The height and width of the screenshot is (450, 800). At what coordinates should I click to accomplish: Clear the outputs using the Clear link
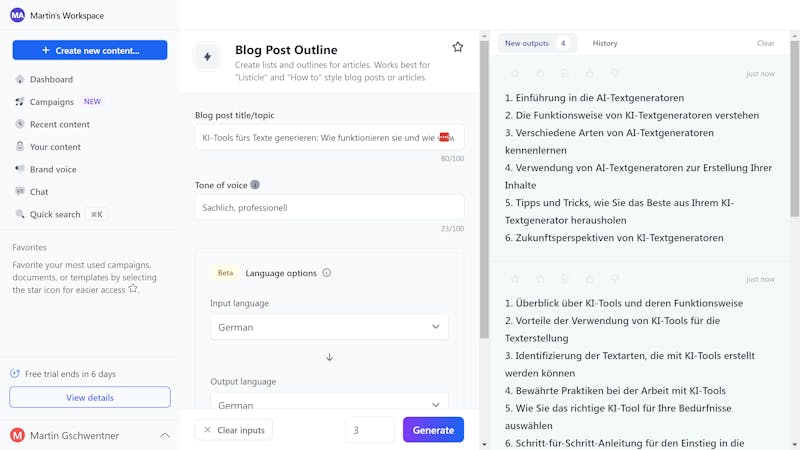(765, 43)
